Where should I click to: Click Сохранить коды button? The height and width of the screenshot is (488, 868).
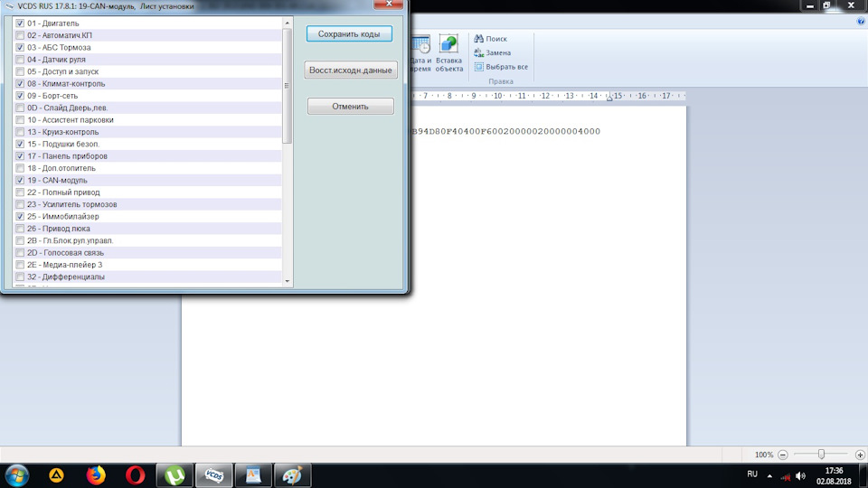point(349,33)
